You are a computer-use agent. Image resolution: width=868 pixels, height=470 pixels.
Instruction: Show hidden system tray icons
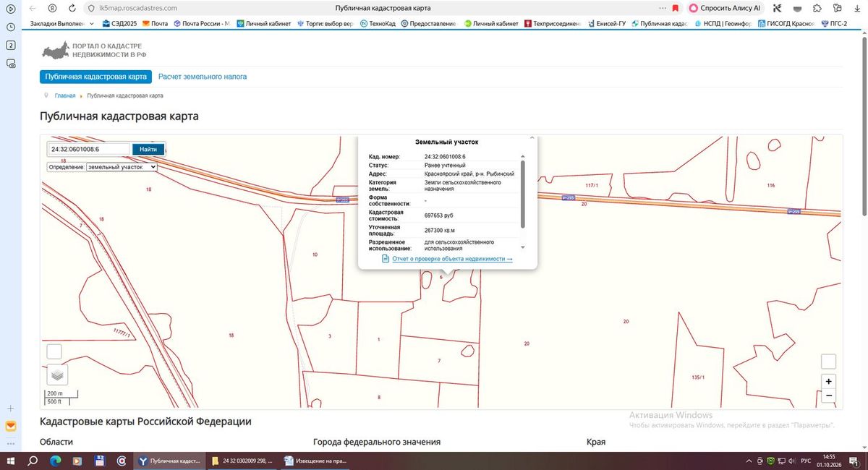(x=749, y=461)
